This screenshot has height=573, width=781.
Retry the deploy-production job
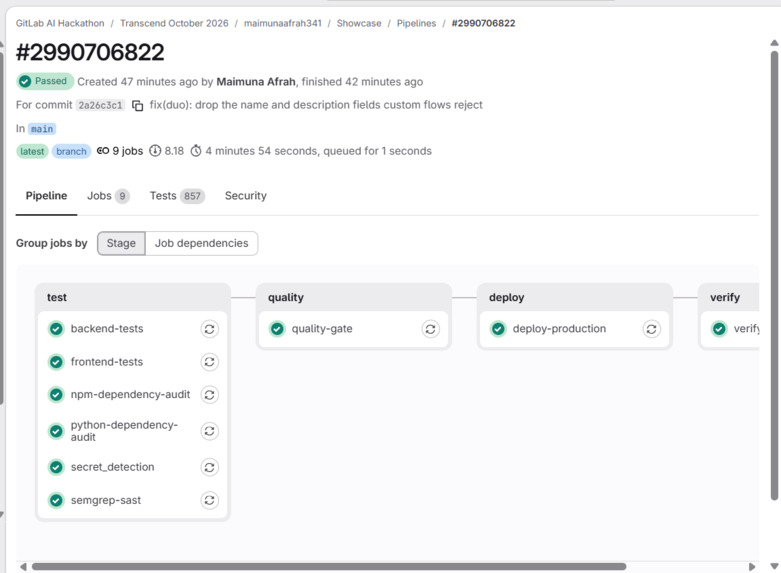coord(651,329)
